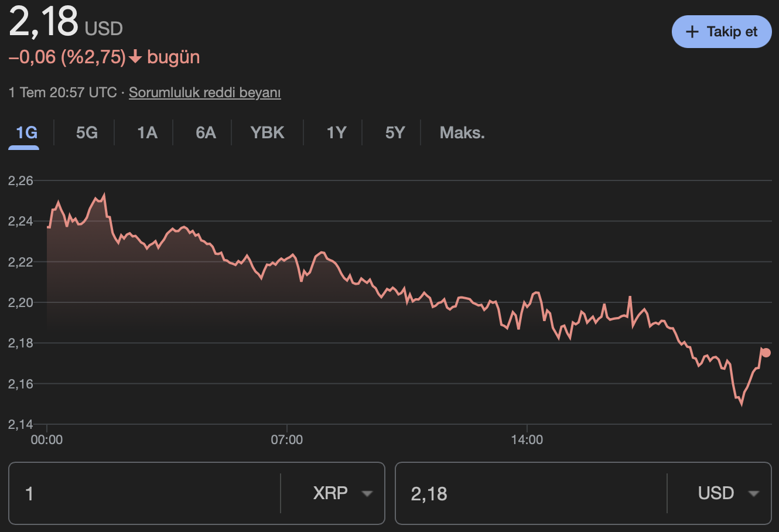Click the Takip et follow button
The image size is (779, 532).
pyautogui.click(x=721, y=32)
